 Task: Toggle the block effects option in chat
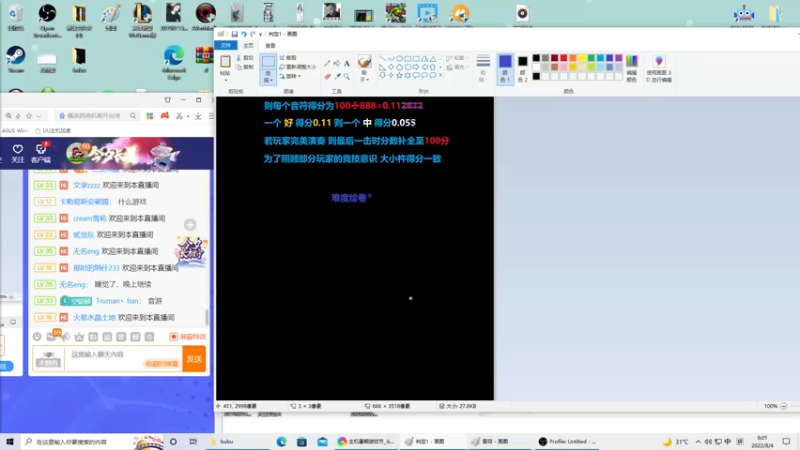tap(188, 337)
